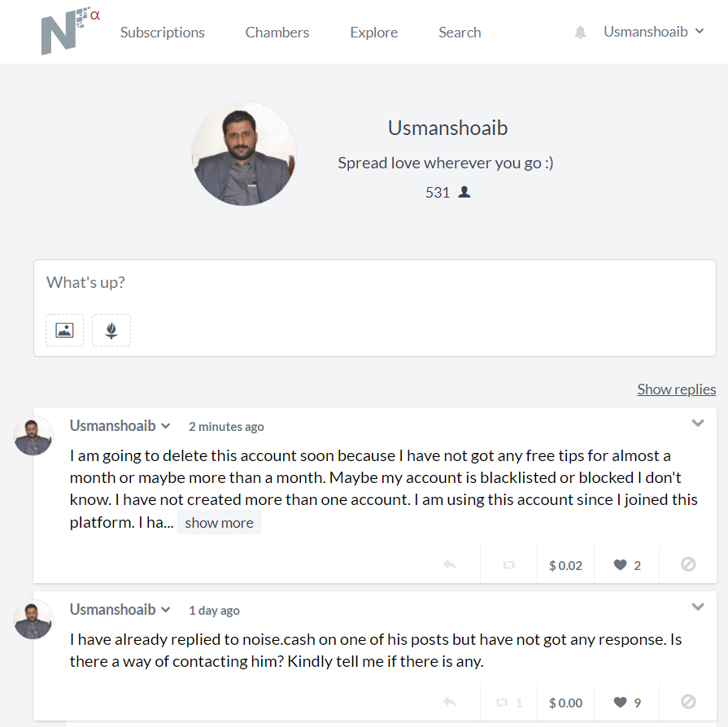Like the post with 2 hearts

(x=620, y=564)
